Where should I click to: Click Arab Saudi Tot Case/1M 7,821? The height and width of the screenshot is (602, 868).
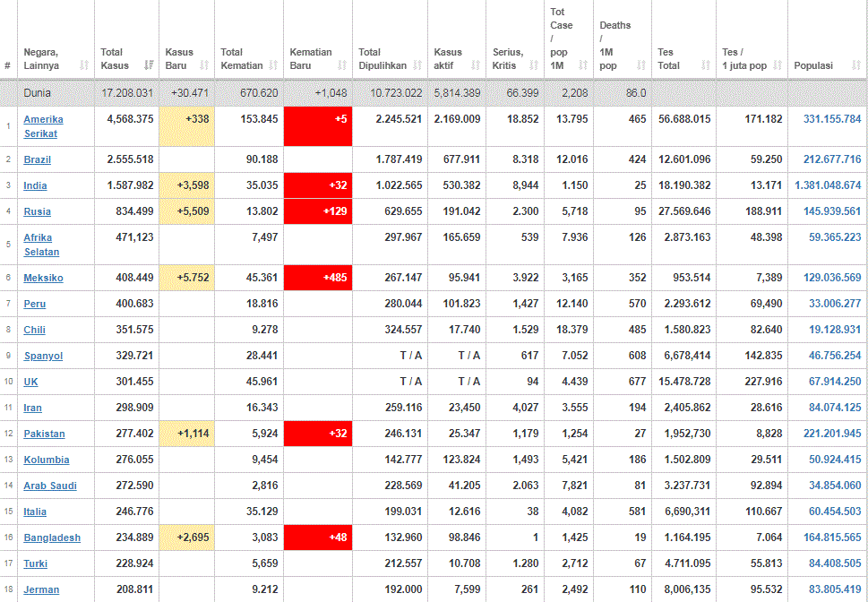574,486
